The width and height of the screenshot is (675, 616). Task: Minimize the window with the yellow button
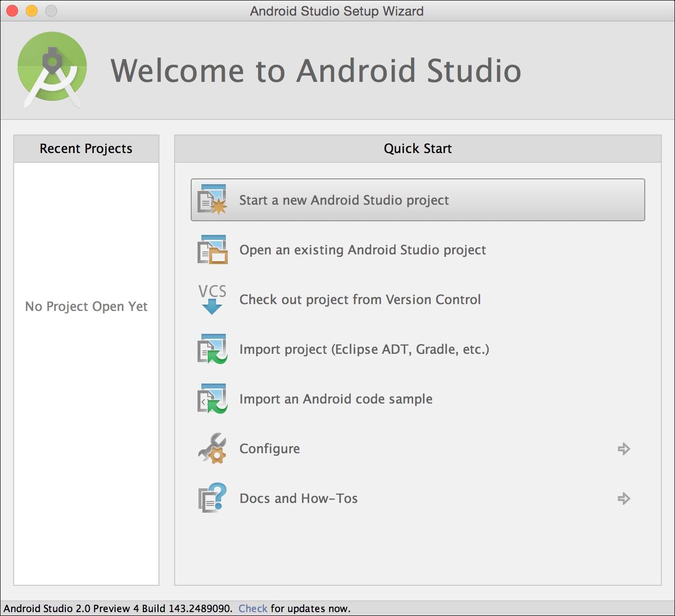[x=32, y=11]
